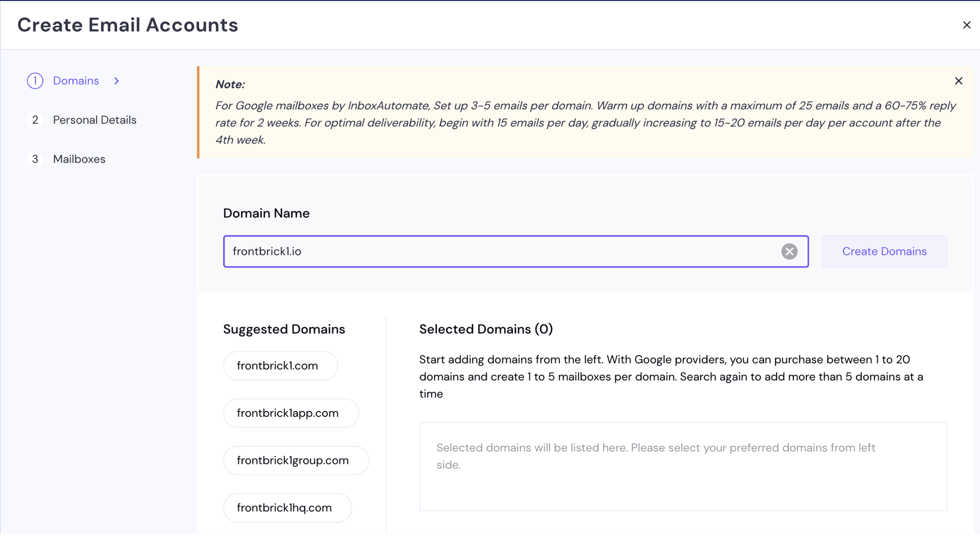Click the Create Domains button

click(884, 251)
